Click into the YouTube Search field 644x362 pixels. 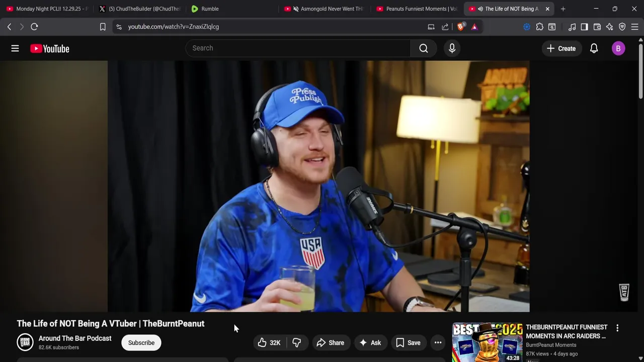[x=298, y=48]
